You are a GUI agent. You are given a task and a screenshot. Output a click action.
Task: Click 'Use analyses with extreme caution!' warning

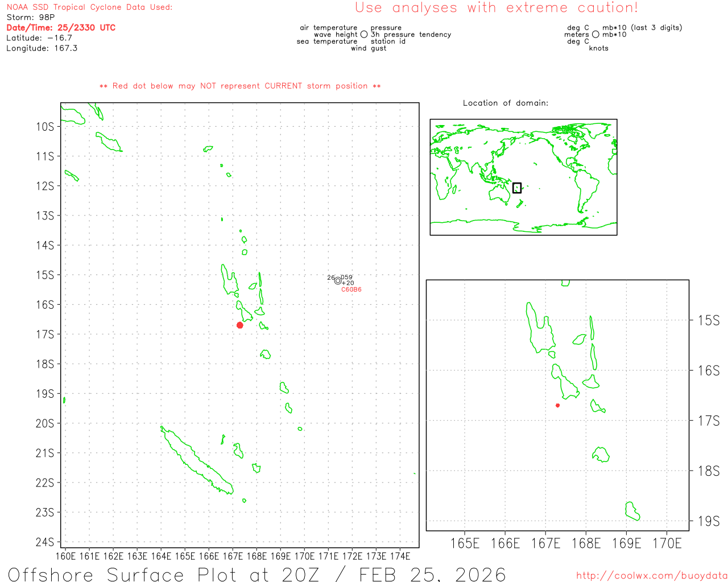pos(496,8)
